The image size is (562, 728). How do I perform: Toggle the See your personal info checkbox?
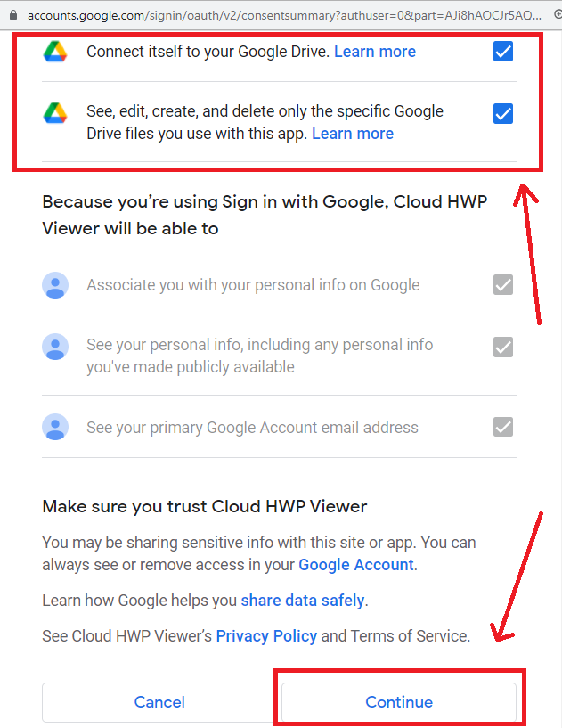(503, 347)
